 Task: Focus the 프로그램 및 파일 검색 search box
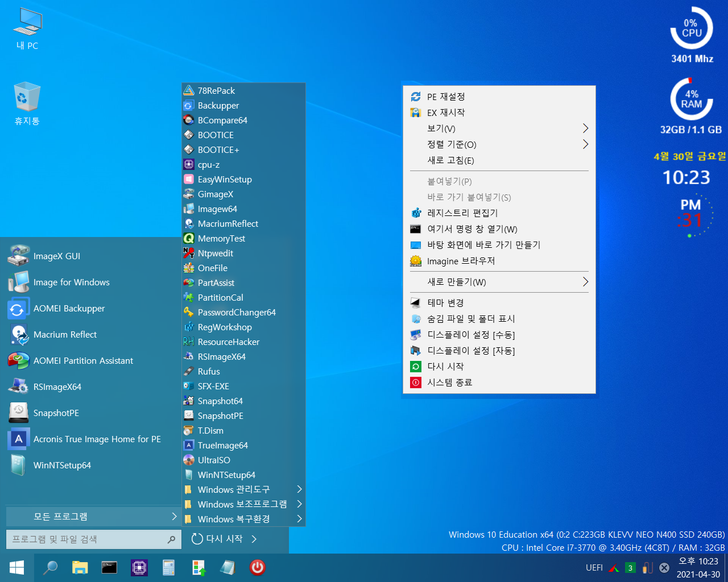(94, 539)
